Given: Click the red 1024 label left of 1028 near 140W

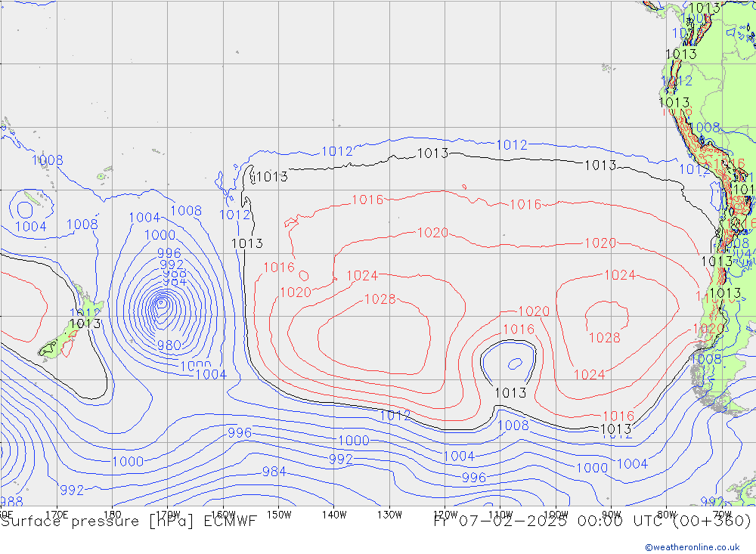Looking at the screenshot, I should 362,276.
